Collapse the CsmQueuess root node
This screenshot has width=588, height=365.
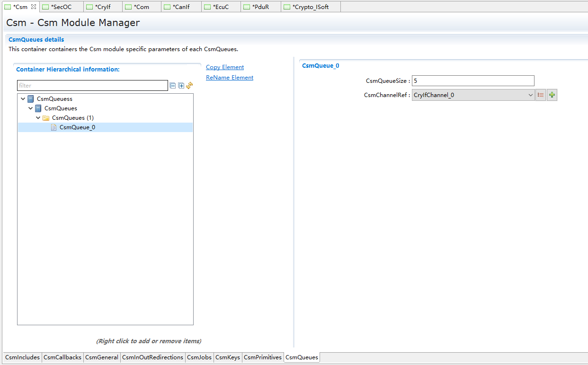23,99
